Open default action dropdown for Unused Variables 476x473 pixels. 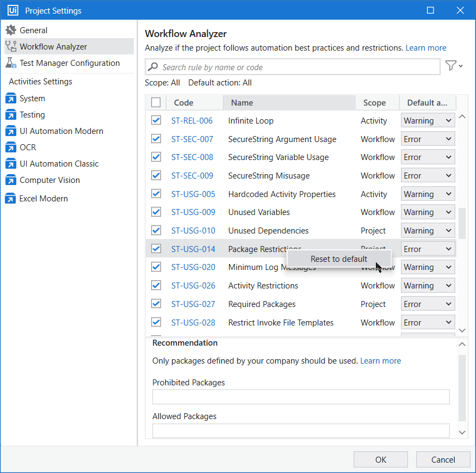(428, 212)
